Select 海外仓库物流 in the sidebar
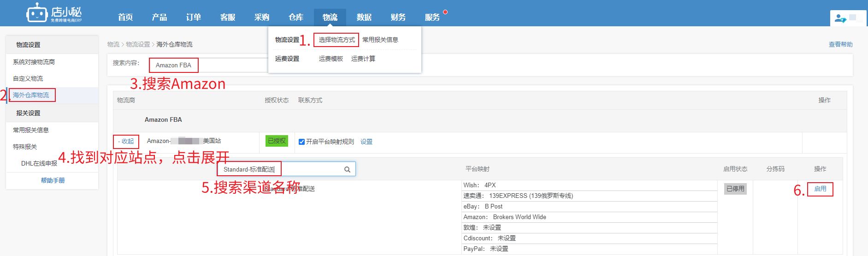Screen dimensions: 868x256 pyautogui.click(x=31, y=95)
